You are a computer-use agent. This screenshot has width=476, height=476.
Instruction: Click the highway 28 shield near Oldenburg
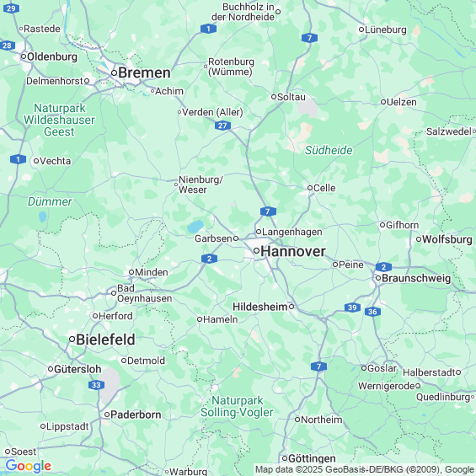(x=8, y=45)
